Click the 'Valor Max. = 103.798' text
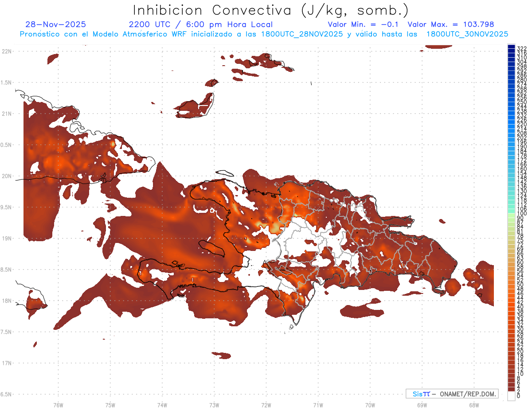Image resolution: width=532 pixels, height=411 pixels. tap(451, 24)
